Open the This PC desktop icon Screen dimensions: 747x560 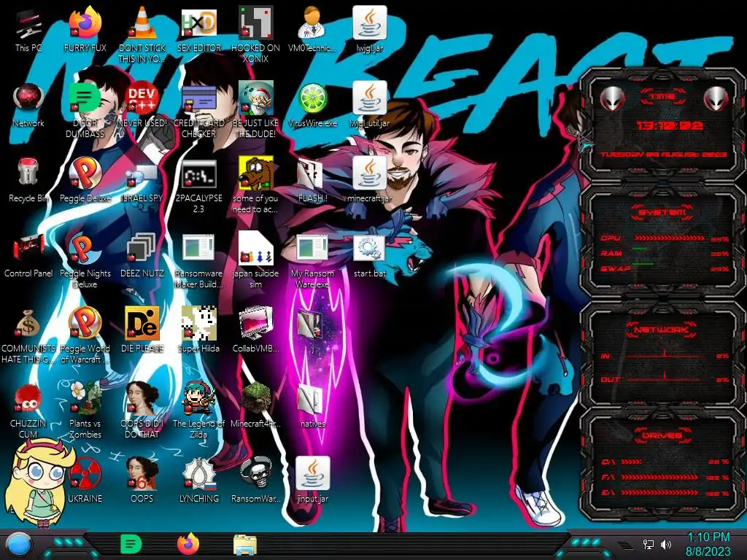click(x=28, y=30)
